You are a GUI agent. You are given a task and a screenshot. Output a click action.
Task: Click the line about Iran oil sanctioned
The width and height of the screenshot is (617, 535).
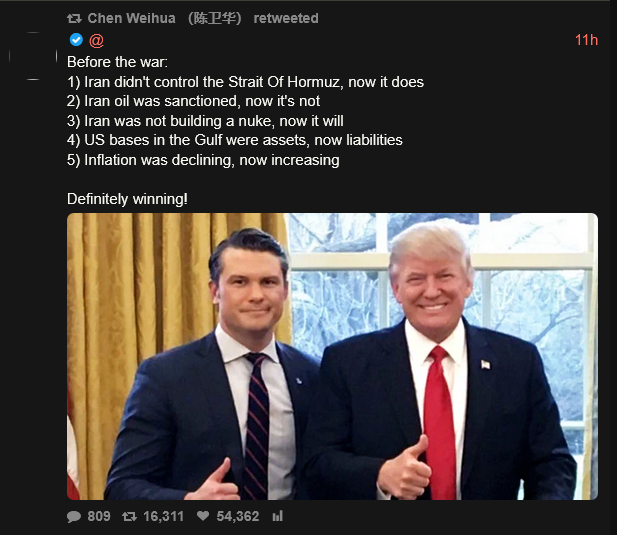click(193, 101)
